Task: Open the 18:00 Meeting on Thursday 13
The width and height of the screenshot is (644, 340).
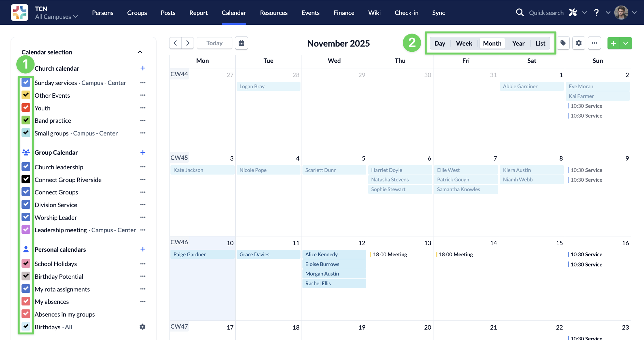Action: click(x=390, y=254)
